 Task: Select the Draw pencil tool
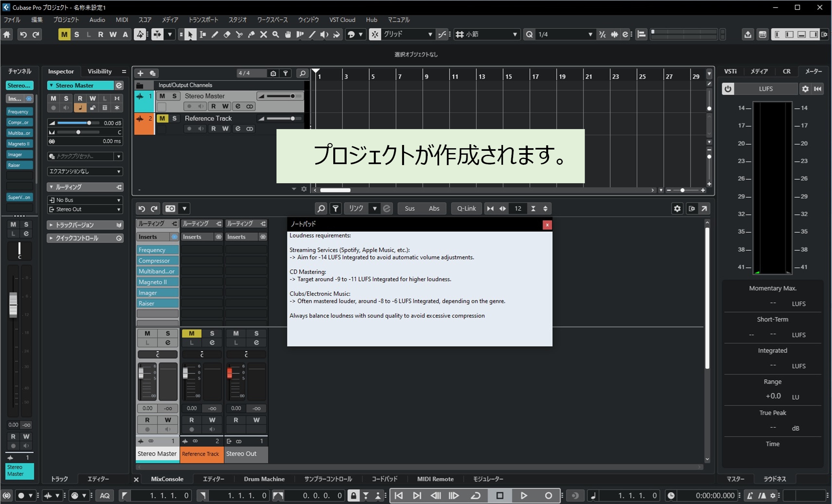[215, 34]
